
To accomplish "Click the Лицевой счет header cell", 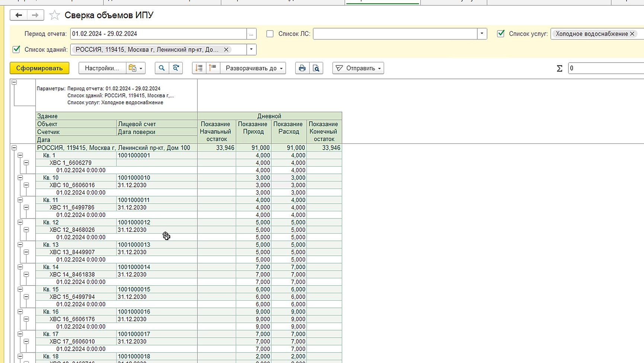I will point(157,124).
